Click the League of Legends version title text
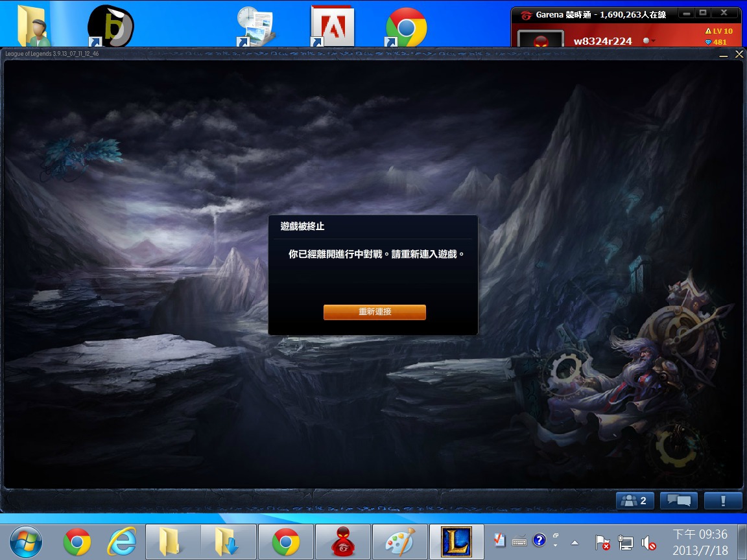 coord(52,54)
